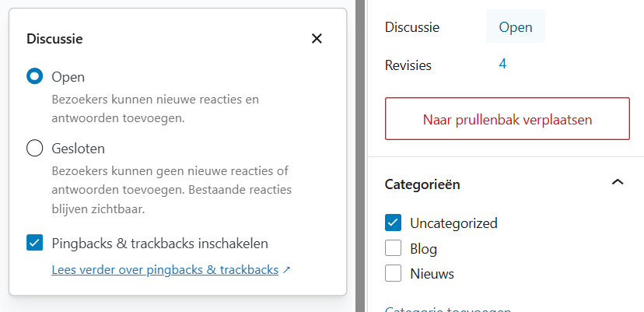Click the Open status button beside Discussie
Viewport: 644px width, 312px height.
(x=515, y=27)
